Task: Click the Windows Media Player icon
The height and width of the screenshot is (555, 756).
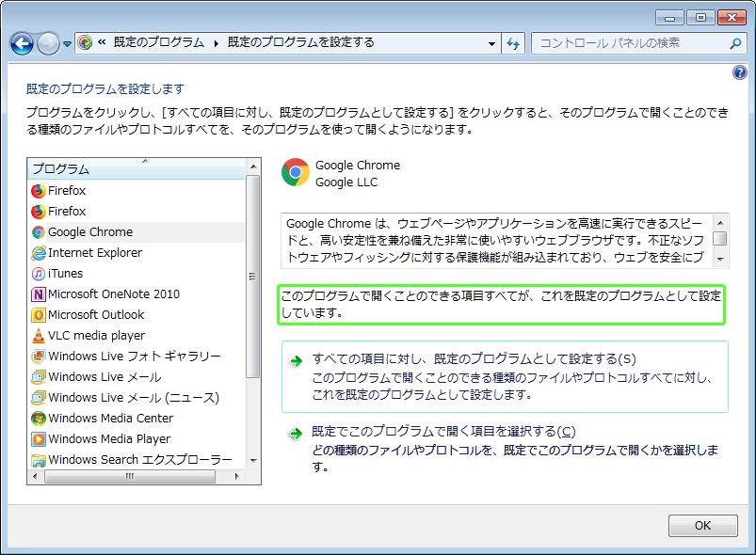Action: [x=38, y=439]
